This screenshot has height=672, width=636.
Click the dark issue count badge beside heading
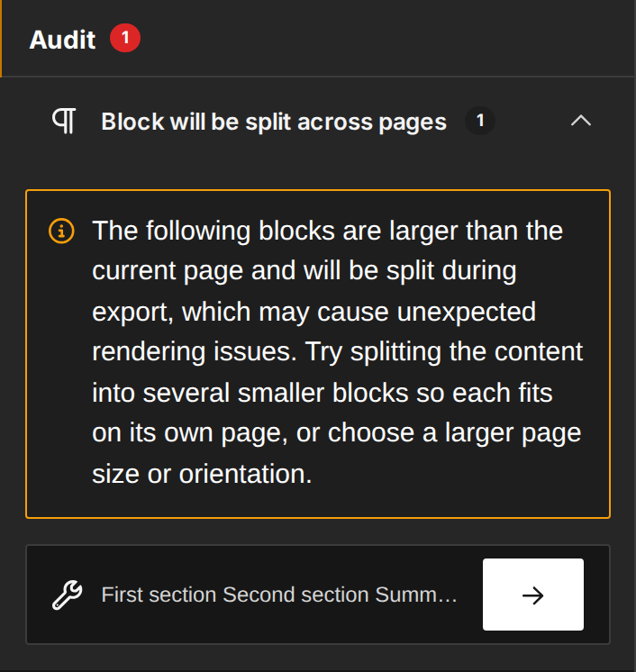tap(480, 121)
